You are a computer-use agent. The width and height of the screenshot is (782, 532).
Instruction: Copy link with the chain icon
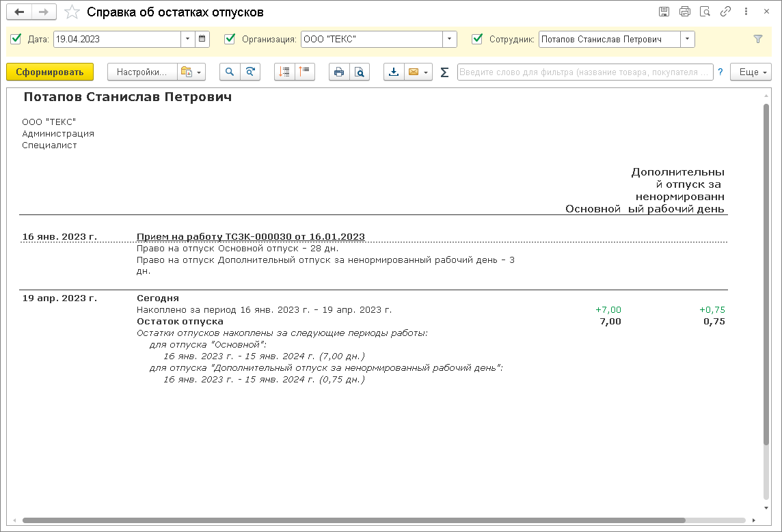[726, 12]
